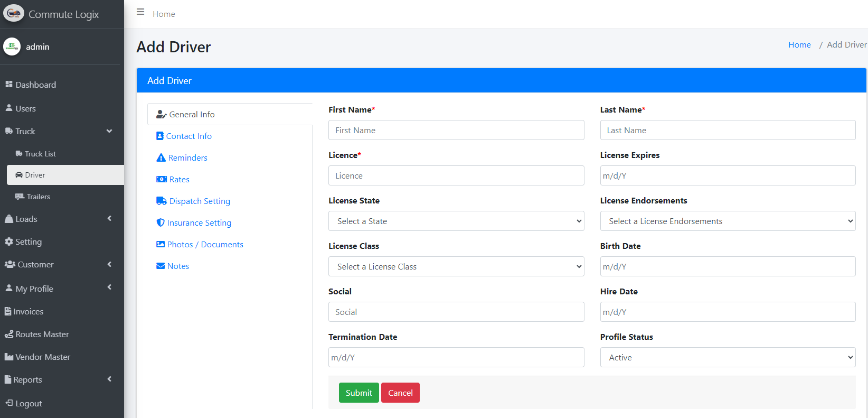Click the Commute Logix logo icon
The image size is (868, 418).
point(14,14)
